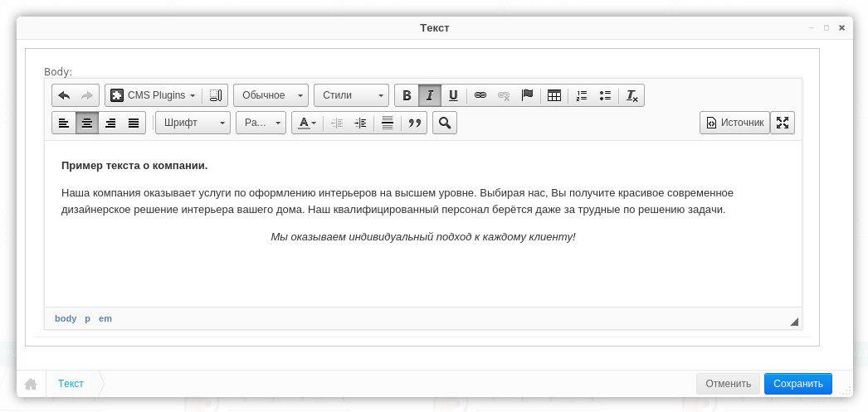The height and width of the screenshot is (412, 868).
Task: Open the text color picker
Action: (x=307, y=123)
